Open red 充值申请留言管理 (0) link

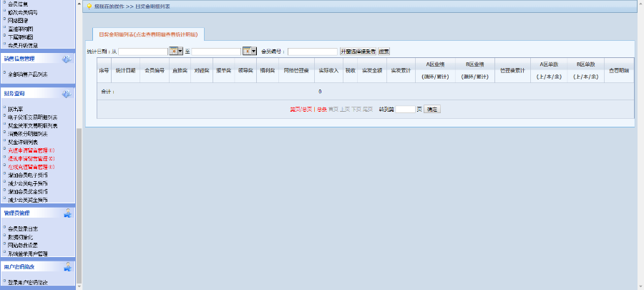(31, 150)
